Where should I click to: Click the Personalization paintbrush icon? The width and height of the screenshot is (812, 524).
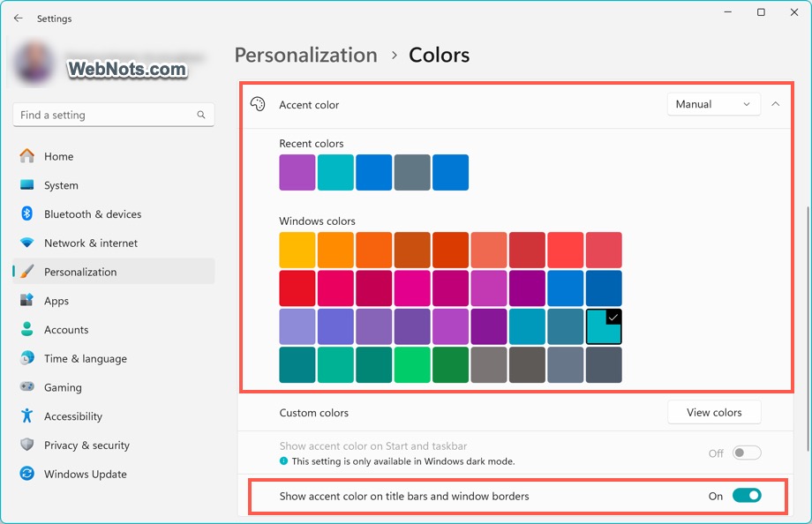pos(27,272)
